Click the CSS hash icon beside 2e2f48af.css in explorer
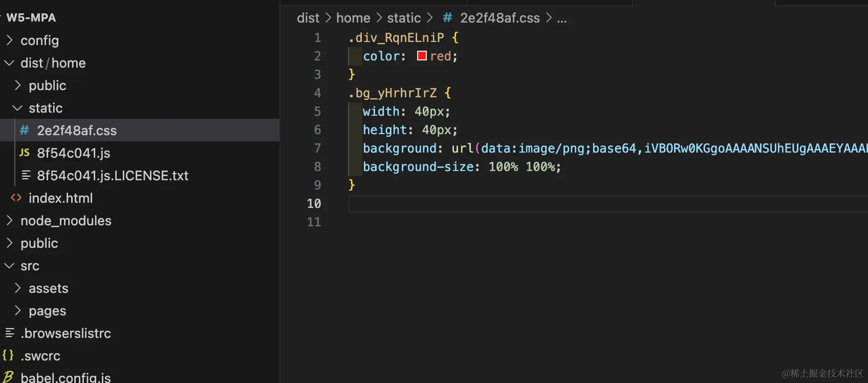 click(24, 130)
